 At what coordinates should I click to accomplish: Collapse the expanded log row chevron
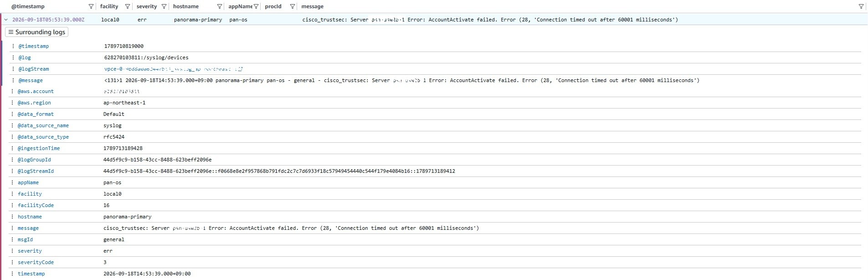click(x=6, y=20)
